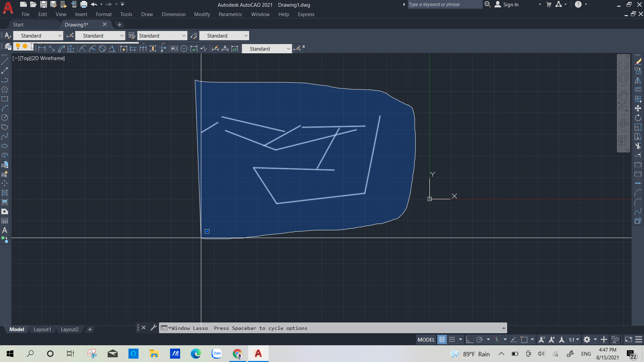Click the Sign In button

coord(507,4)
